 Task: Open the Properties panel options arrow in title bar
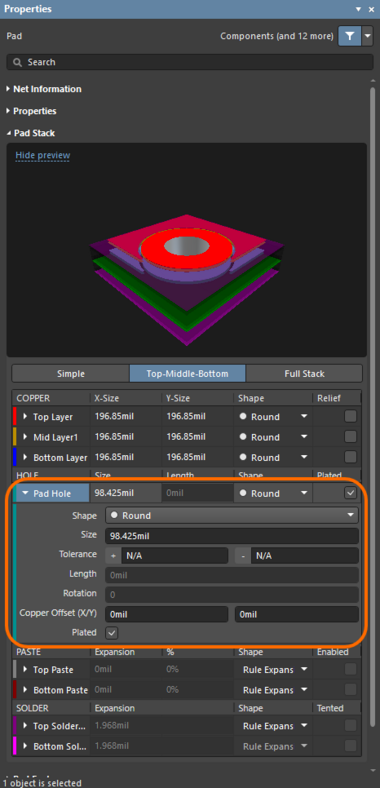click(358, 9)
